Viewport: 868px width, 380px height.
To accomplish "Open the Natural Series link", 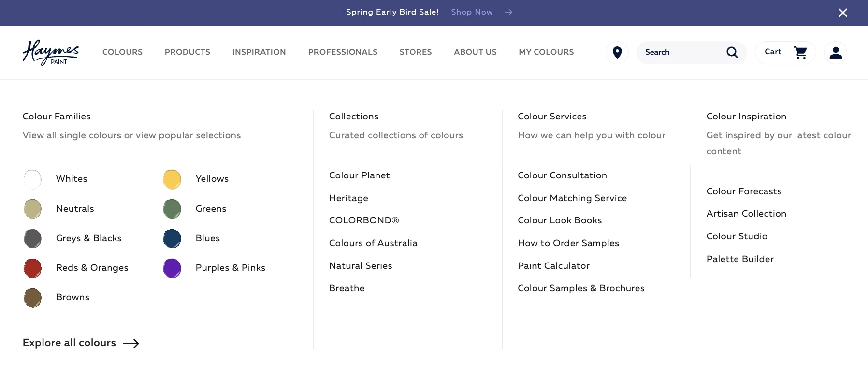I will (361, 266).
